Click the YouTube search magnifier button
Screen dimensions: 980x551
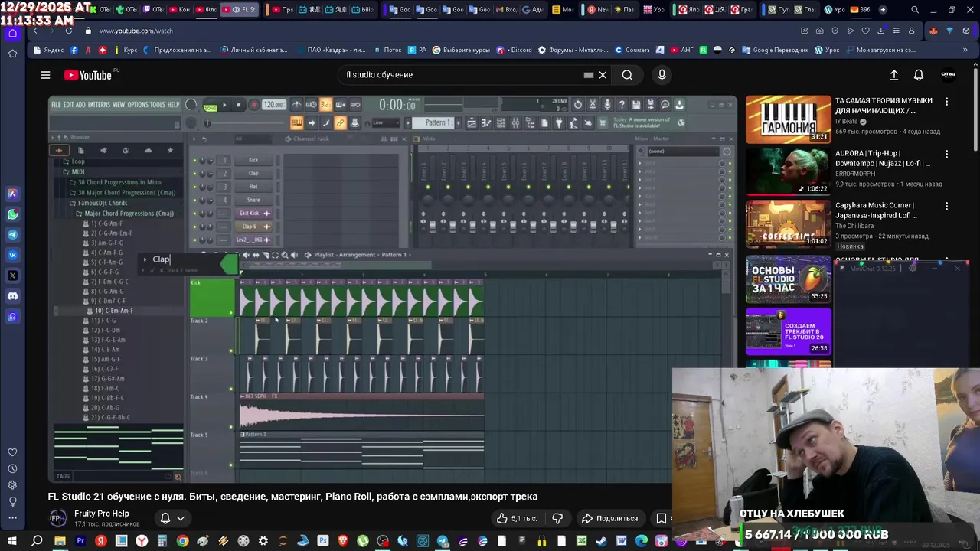[627, 75]
